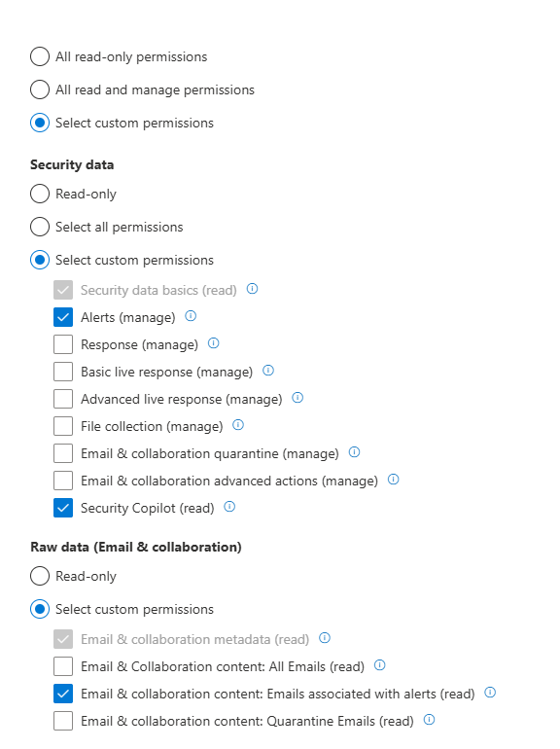Select Read-only under Security data
This screenshot has width=560, height=749.
point(40,194)
